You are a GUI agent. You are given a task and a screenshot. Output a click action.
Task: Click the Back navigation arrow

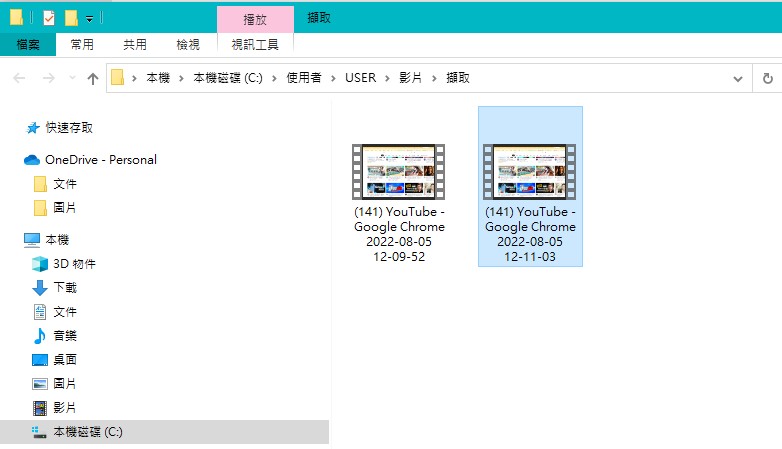(19, 78)
